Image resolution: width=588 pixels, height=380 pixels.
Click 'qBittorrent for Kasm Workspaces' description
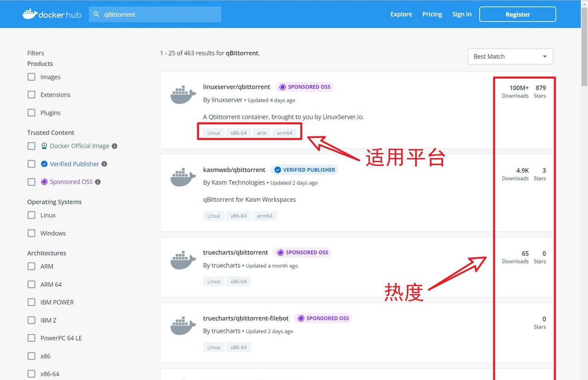pos(249,200)
